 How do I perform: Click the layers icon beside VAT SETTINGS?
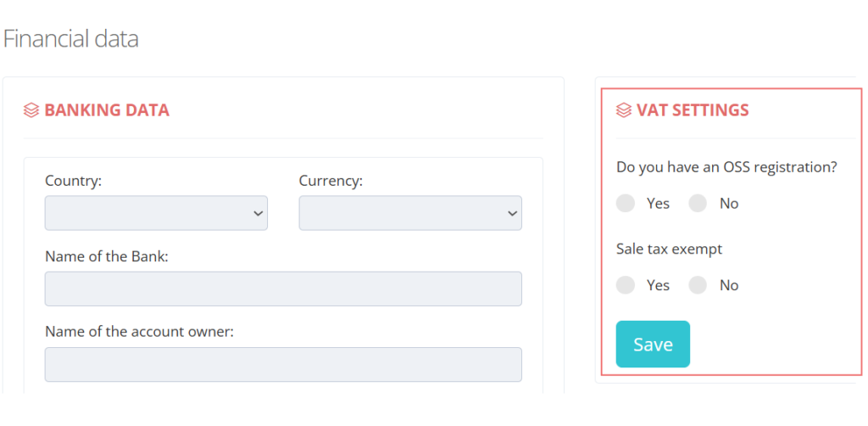pyautogui.click(x=624, y=110)
